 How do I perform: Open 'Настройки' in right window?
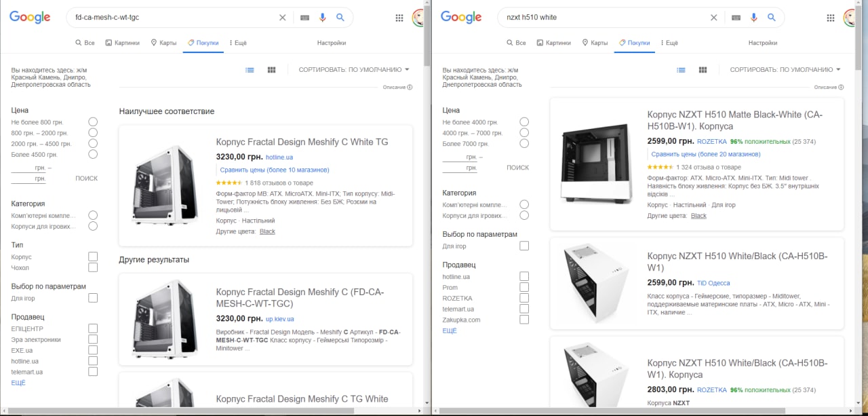[763, 43]
